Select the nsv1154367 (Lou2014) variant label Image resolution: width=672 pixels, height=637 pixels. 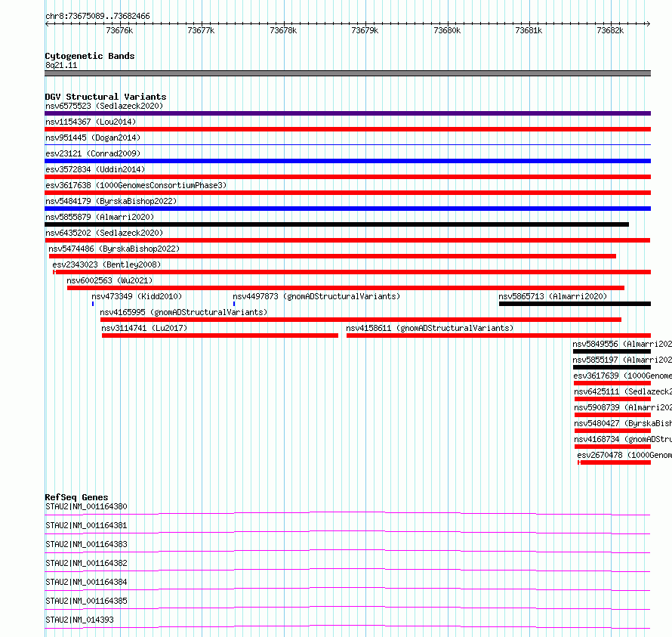(x=91, y=122)
